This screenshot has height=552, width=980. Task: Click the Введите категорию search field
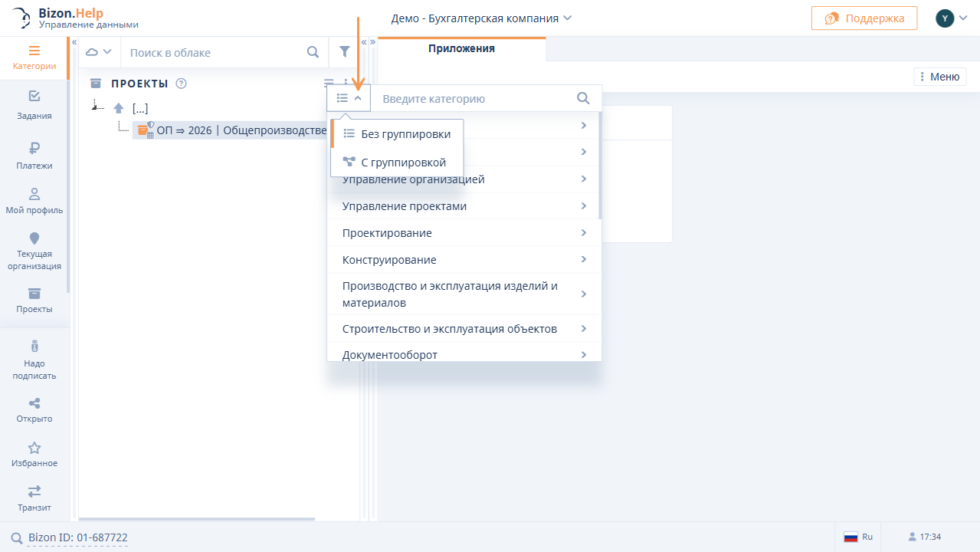click(x=475, y=98)
